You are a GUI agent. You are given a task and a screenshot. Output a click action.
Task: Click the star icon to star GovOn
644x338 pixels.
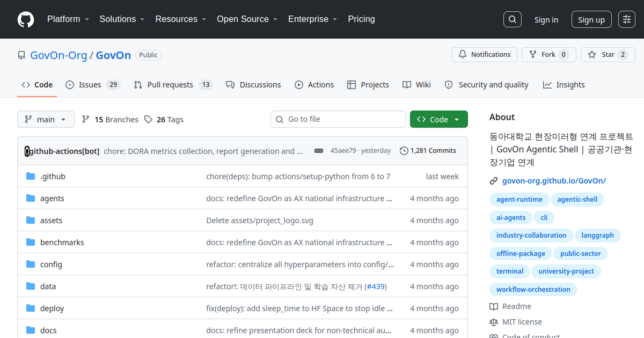(x=592, y=55)
